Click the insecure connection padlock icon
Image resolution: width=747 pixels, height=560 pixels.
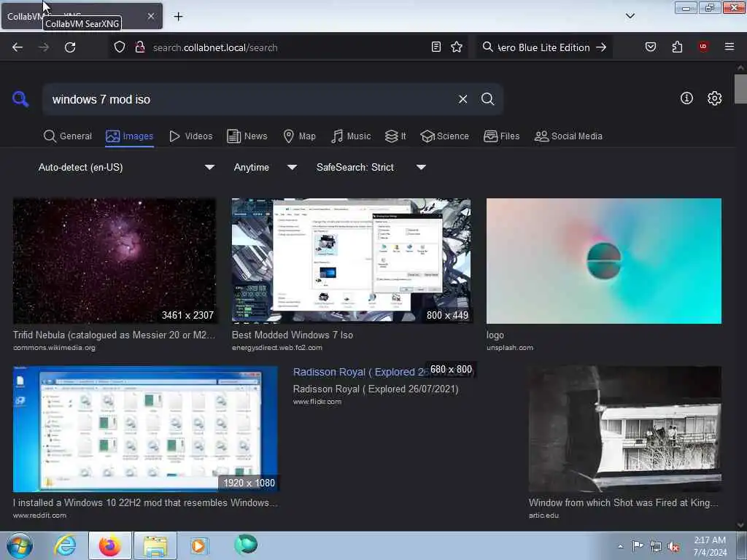139,47
